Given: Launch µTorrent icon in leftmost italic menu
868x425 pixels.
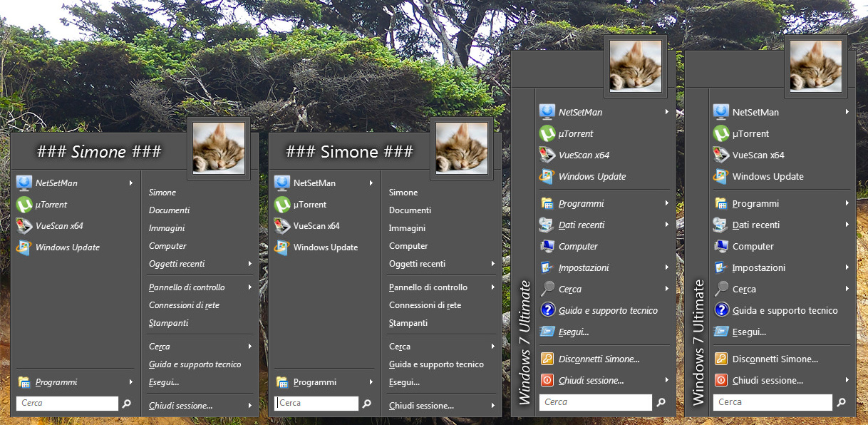Looking at the screenshot, I should pyautogui.click(x=24, y=205).
